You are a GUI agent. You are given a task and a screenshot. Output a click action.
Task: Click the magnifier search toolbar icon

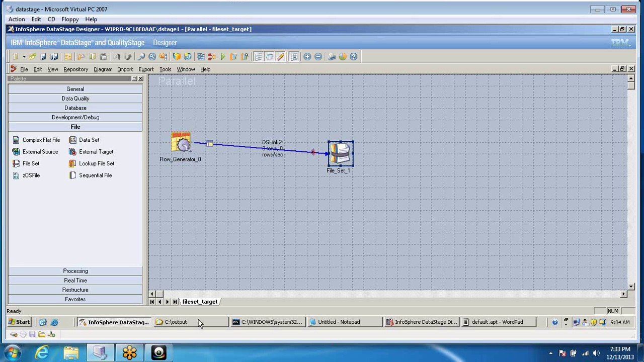coord(152,57)
